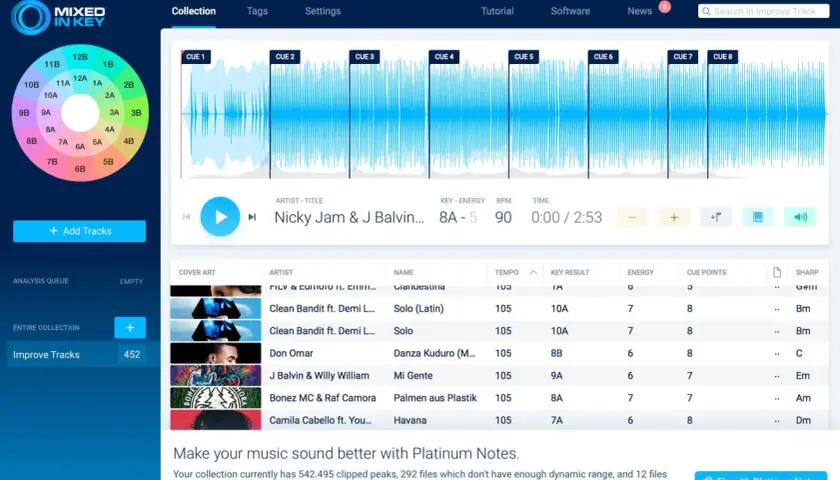Click the Cue Points column header
The image size is (840, 480).
(707, 272)
